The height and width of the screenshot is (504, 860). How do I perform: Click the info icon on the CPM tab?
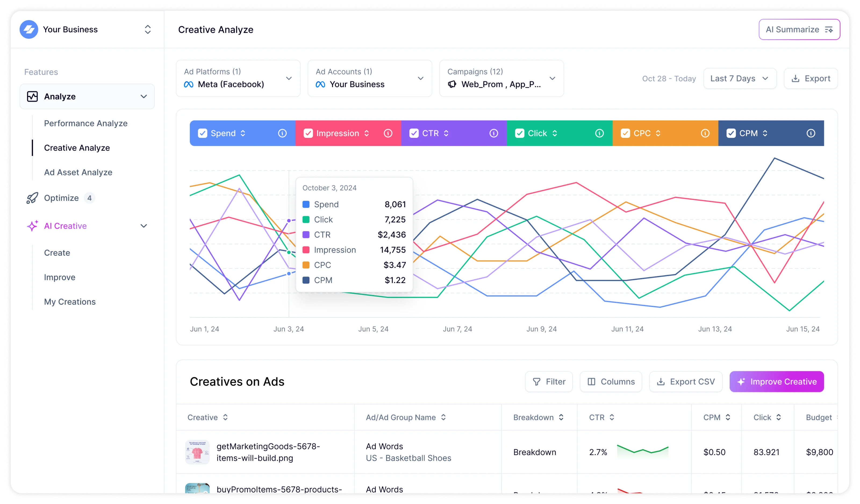[811, 133]
